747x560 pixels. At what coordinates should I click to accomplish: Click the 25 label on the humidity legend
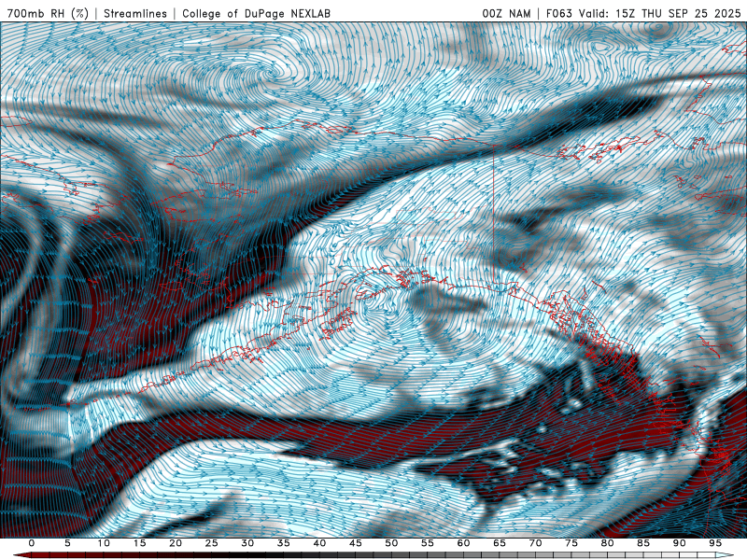click(212, 543)
